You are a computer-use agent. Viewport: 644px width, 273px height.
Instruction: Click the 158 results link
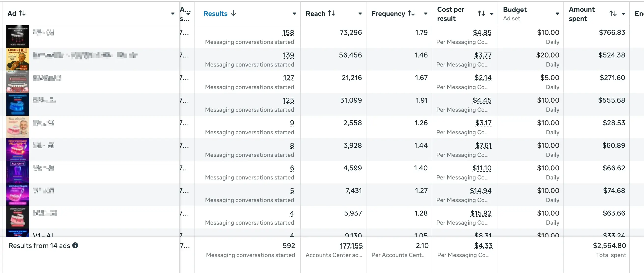(x=288, y=32)
